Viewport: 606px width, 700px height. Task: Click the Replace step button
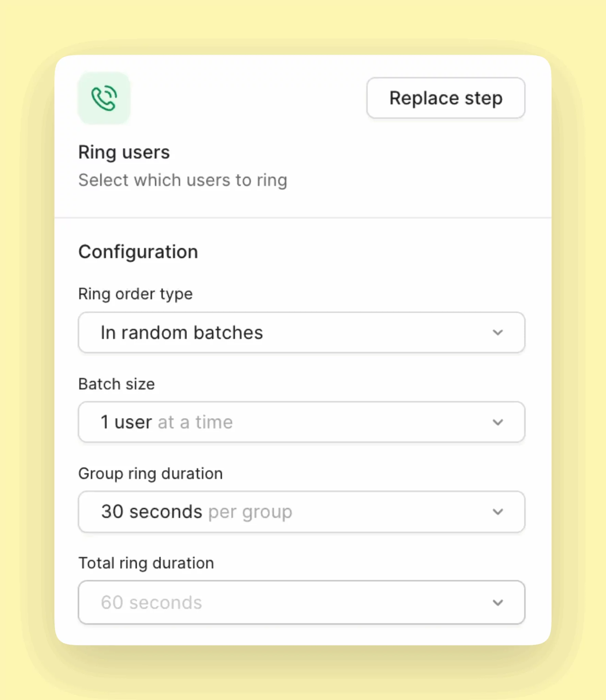[445, 98]
